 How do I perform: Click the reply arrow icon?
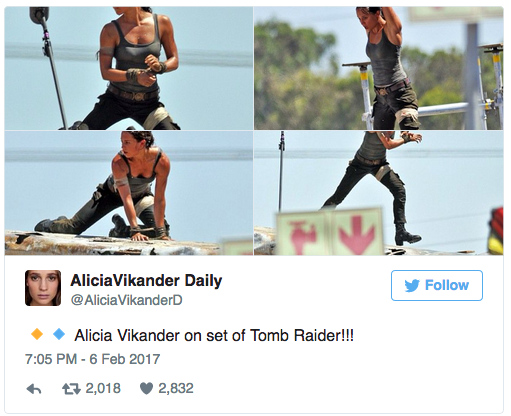(x=34, y=389)
